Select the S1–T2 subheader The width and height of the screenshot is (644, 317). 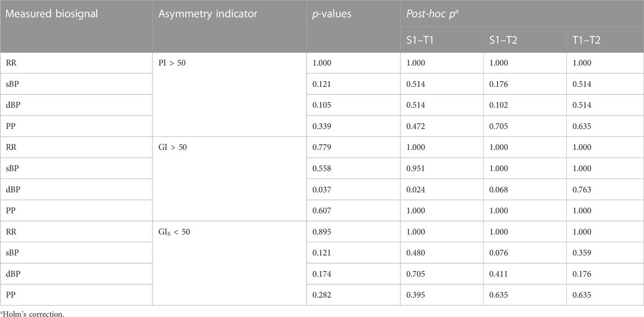525,39
